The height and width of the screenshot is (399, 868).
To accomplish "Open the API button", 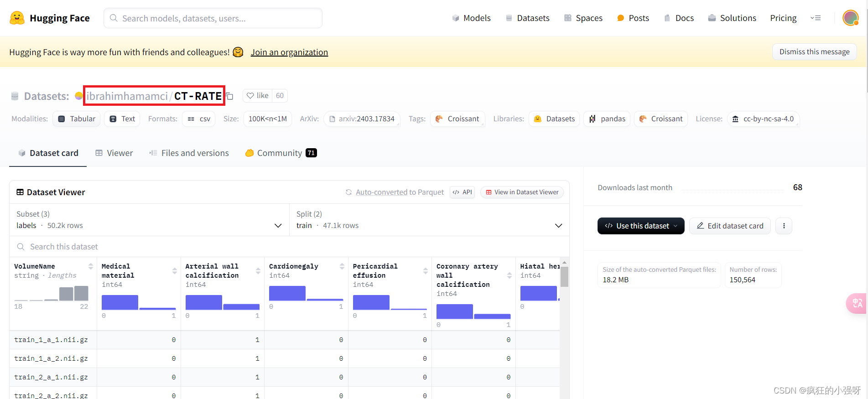I will coord(463,192).
